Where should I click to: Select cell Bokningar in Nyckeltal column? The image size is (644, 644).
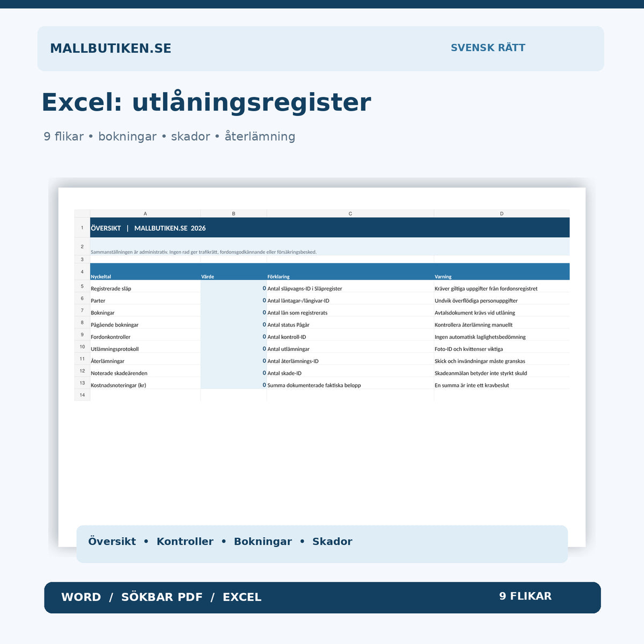click(145, 311)
